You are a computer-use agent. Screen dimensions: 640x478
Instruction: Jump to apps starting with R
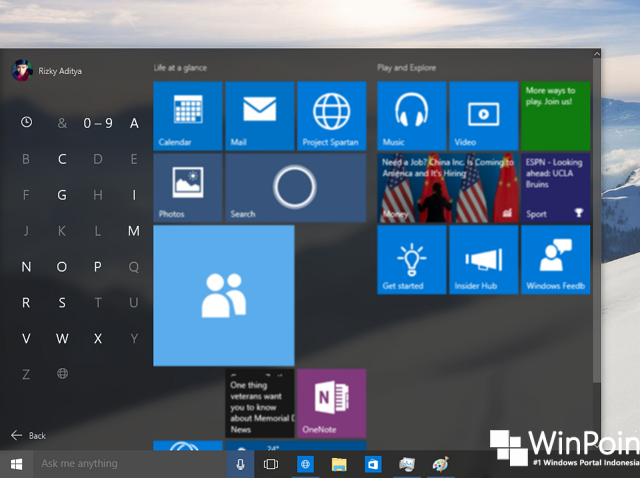pos(26,302)
